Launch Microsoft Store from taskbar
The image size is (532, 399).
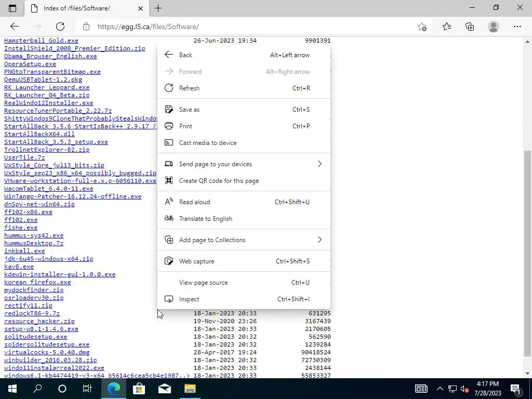pyautogui.click(x=139, y=389)
